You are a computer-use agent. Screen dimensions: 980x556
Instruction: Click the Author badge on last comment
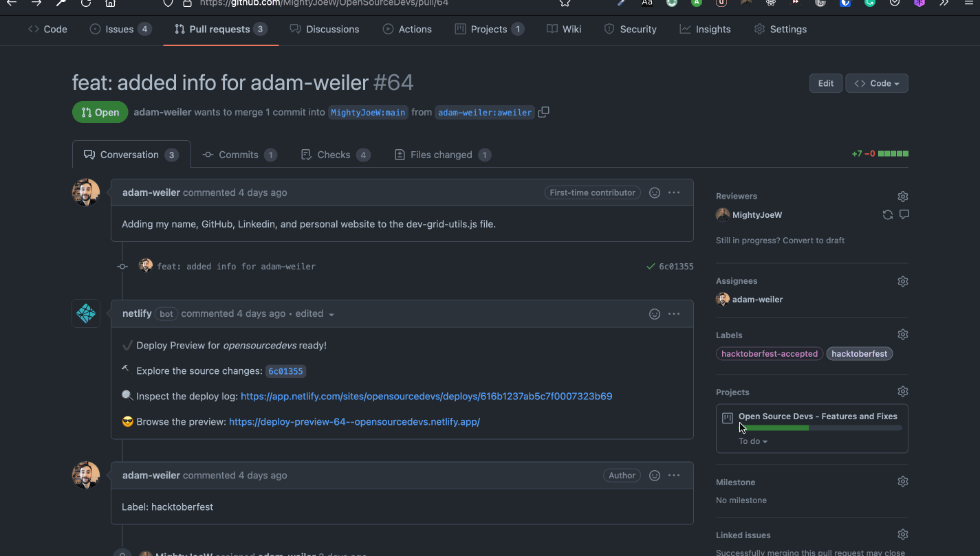[622, 475]
